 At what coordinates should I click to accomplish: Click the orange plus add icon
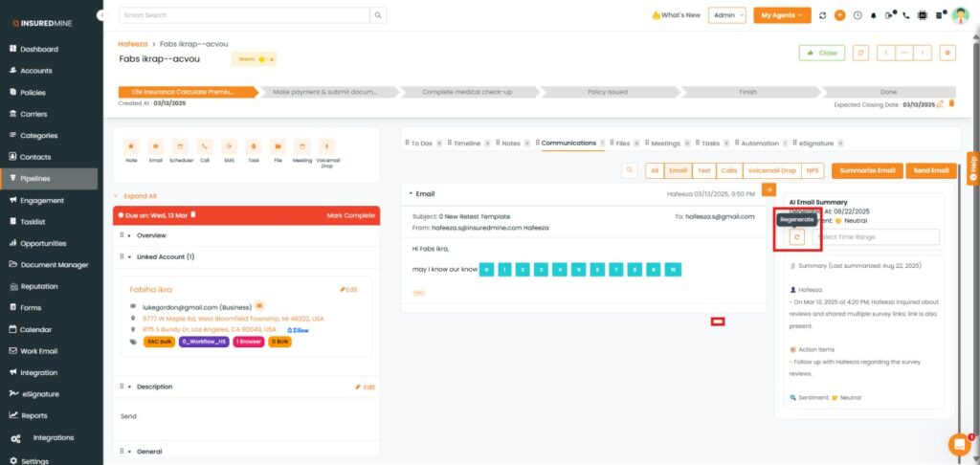(x=840, y=15)
